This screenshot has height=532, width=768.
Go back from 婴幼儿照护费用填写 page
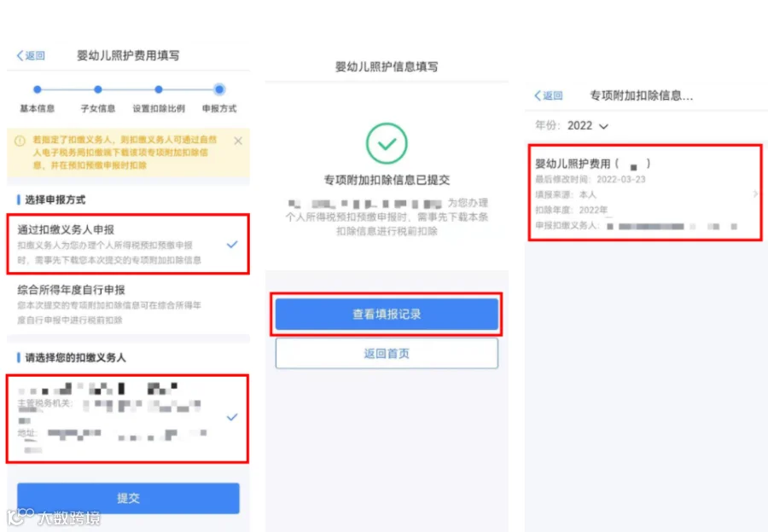coord(31,55)
